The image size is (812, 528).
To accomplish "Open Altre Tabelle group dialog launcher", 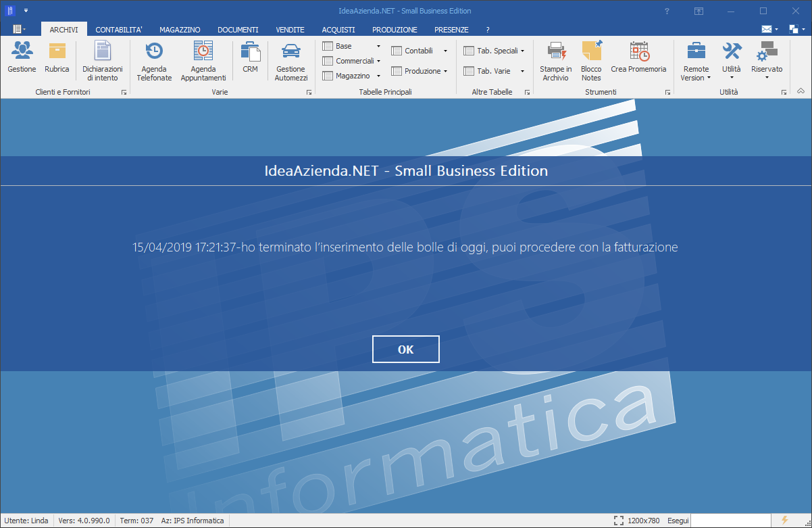I will [528, 92].
